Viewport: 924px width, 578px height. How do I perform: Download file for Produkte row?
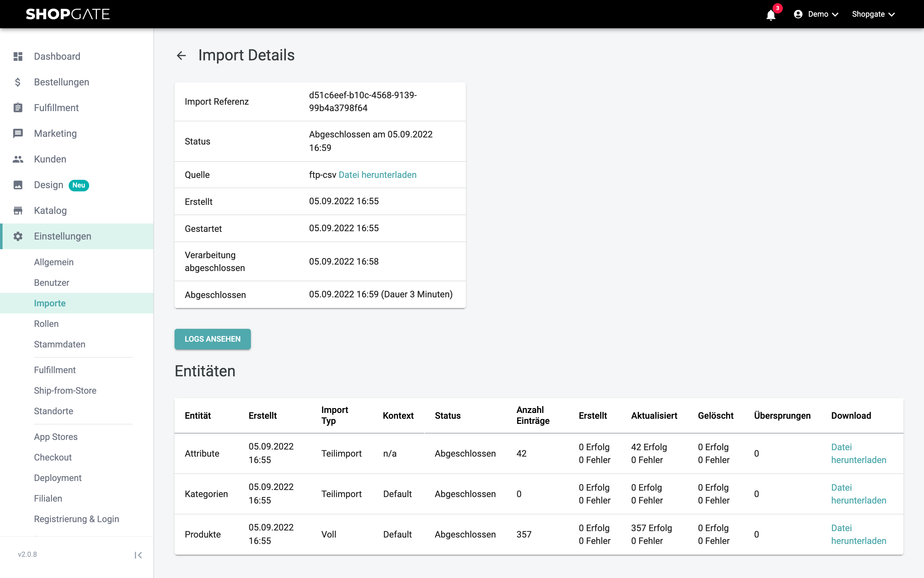point(859,534)
